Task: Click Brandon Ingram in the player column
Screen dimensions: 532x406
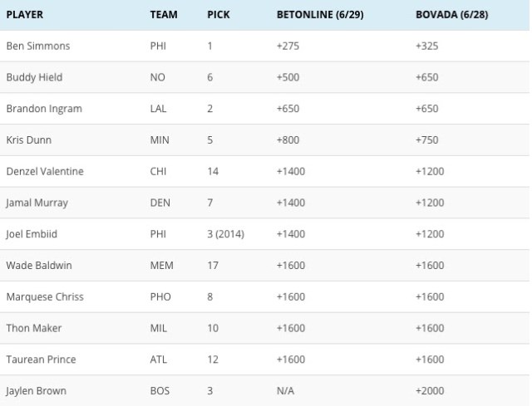Action: pyautogui.click(x=44, y=109)
